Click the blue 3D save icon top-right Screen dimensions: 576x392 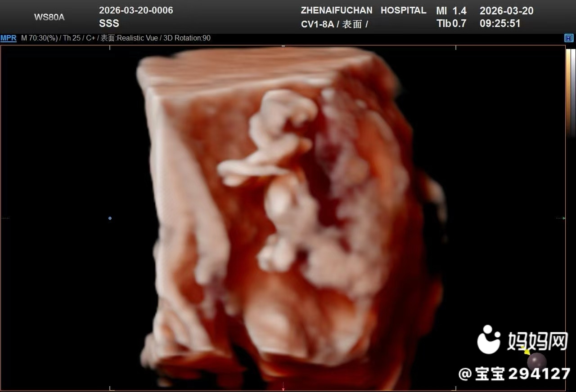[x=569, y=38]
